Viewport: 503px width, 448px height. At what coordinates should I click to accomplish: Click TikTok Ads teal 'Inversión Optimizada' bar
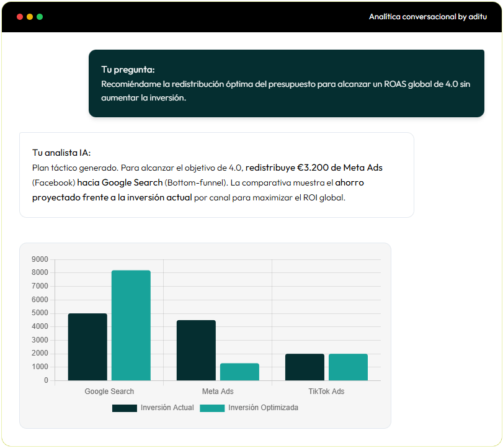click(x=348, y=367)
